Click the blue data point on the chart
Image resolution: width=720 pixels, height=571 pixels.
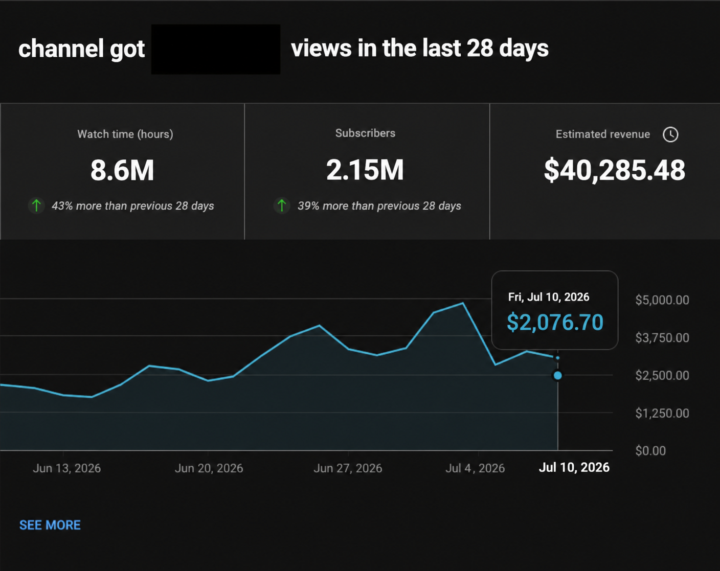[x=557, y=375]
